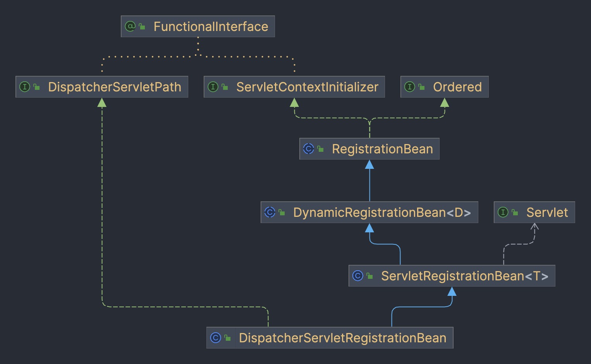Click the class icon of ServletRegistrationBean<T>

358,276
